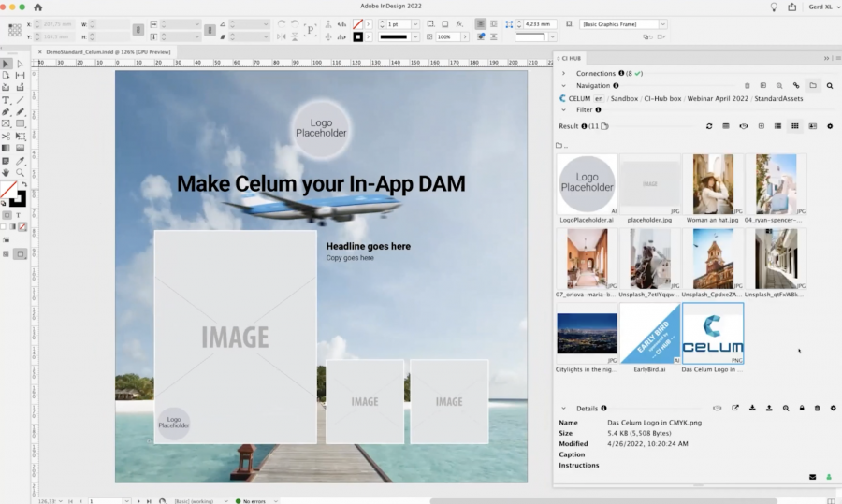842x504 pixels.
Task: Open the rotation angle dropdown
Action: [266, 24]
